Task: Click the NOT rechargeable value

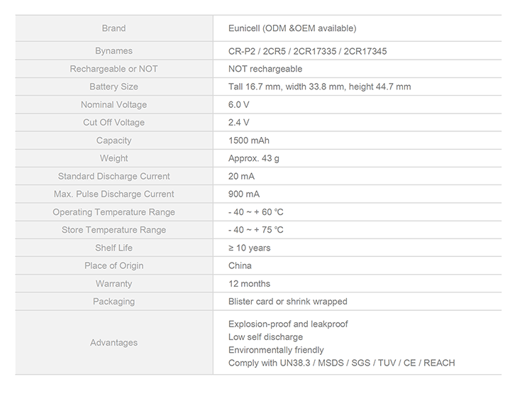Action: pos(265,69)
